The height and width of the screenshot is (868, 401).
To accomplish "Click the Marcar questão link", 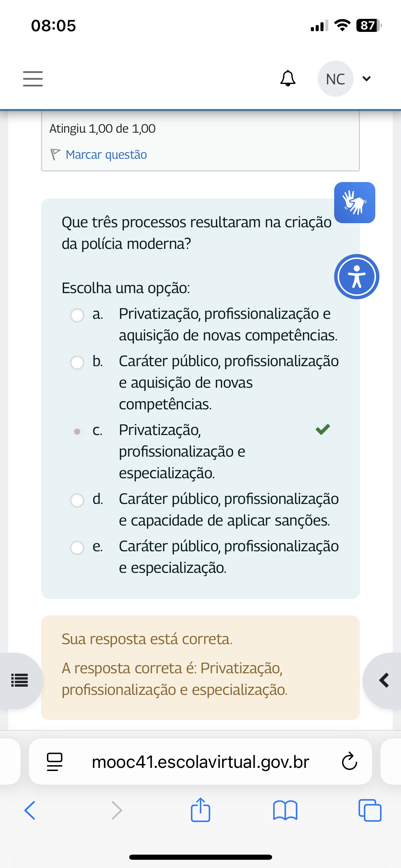I will (106, 155).
